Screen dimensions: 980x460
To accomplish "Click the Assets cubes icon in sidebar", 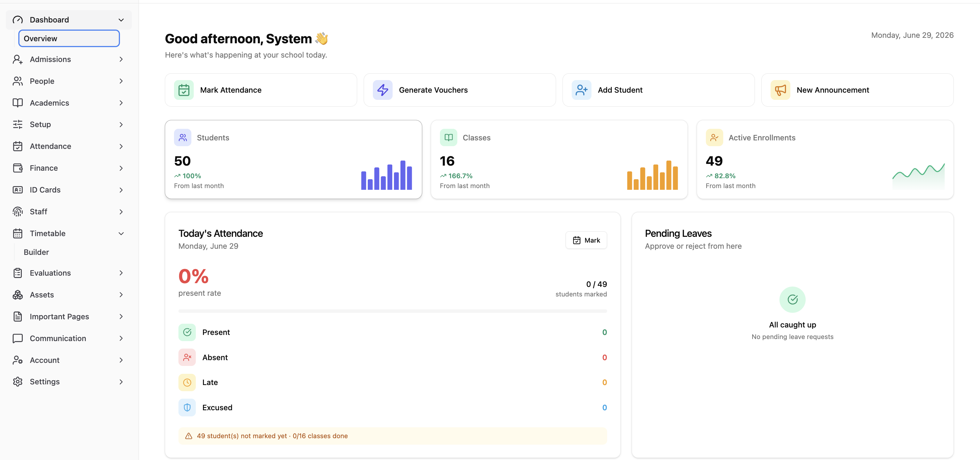I will (17, 295).
